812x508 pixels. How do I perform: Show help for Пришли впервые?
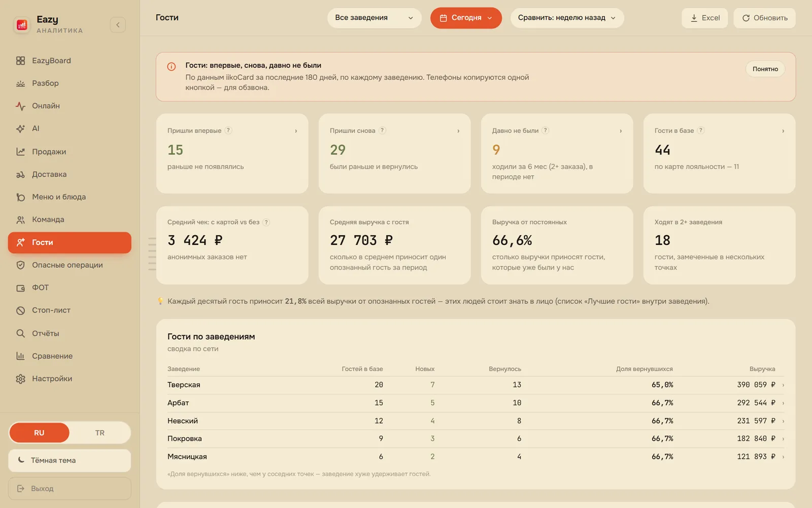pos(228,131)
